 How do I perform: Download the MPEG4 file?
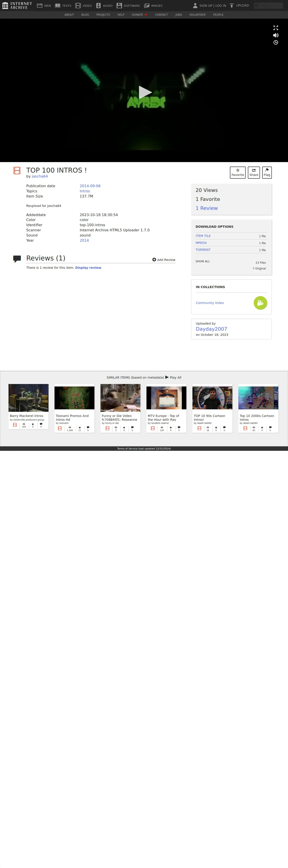201,243
